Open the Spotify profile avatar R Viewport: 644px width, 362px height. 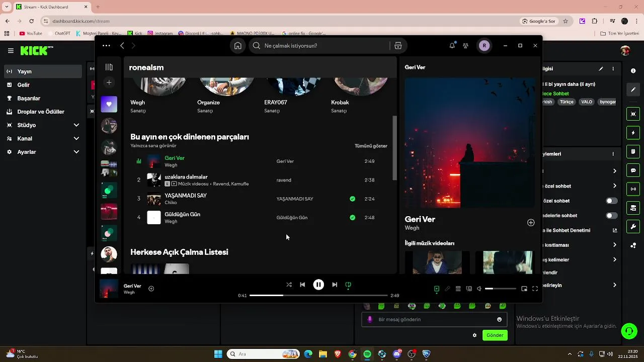click(x=484, y=46)
